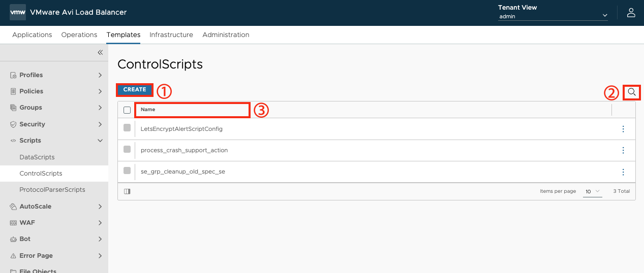Go to the Infrastructure tab

[171, 35]
